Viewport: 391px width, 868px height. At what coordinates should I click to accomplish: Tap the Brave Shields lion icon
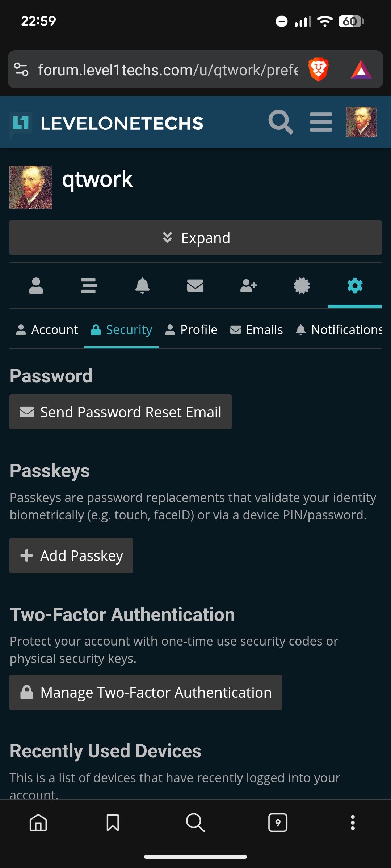[318, 69]
